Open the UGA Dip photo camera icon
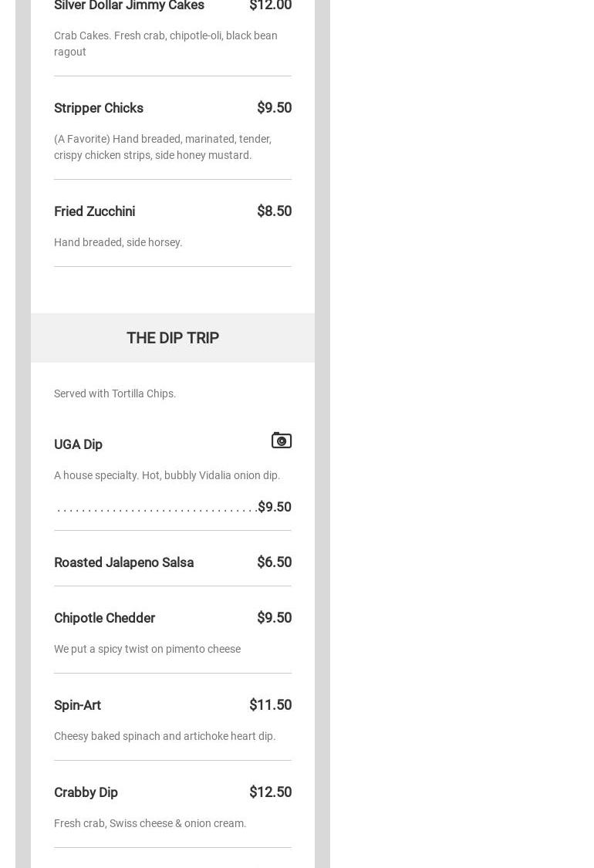The width and height of the screenshot is (594, 868). coord(282,440)
